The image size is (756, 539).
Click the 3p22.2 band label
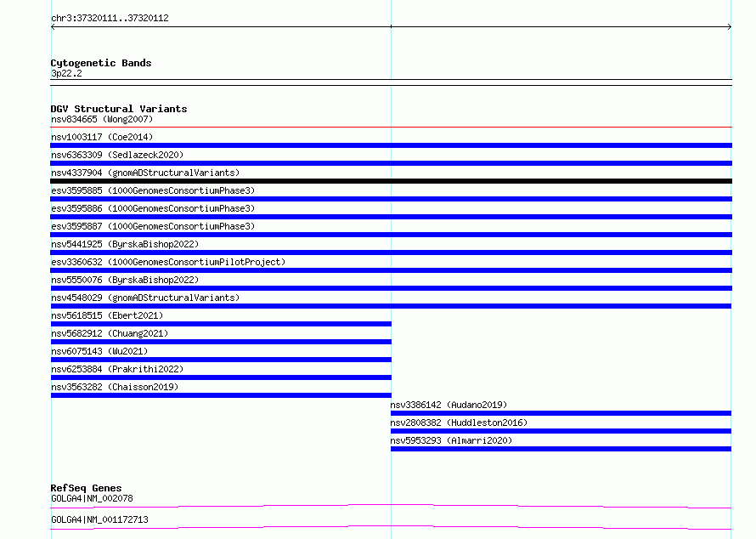click(x=66, y=73)
